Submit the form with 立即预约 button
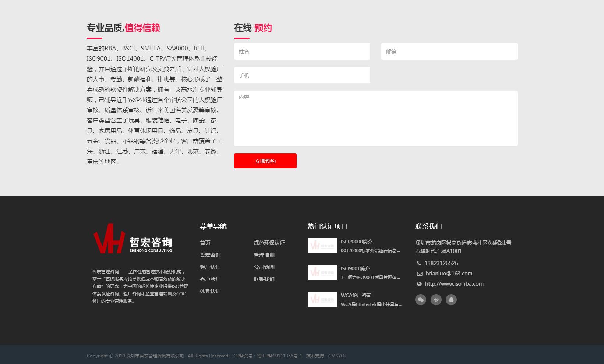Image resolution: width=604 pixels, height=364 pixels. pyautogui.click(x=265, y=161)
